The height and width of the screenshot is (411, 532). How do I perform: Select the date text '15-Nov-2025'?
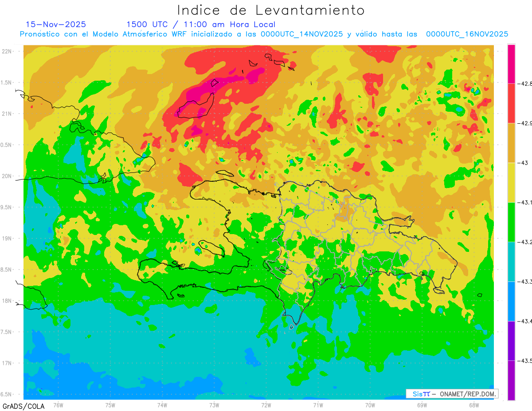pyautogui.click(x=56, y=24)
